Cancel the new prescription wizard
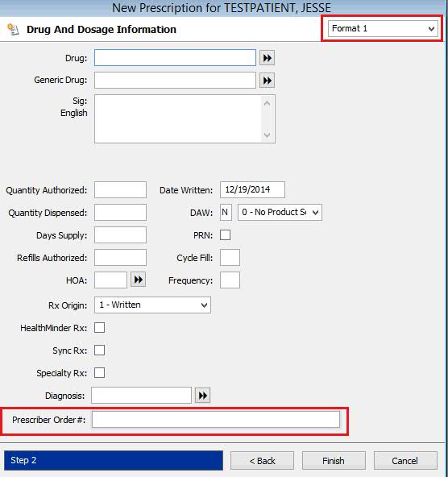Screen dimensions: 448x477 [x=405, y=461]
